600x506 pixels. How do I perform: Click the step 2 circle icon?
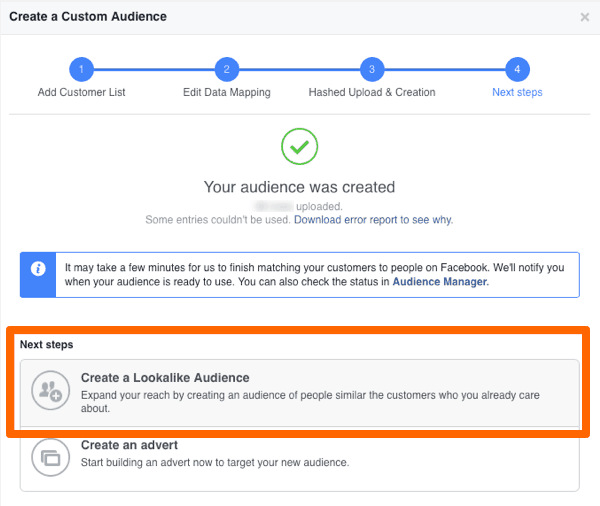227,69
